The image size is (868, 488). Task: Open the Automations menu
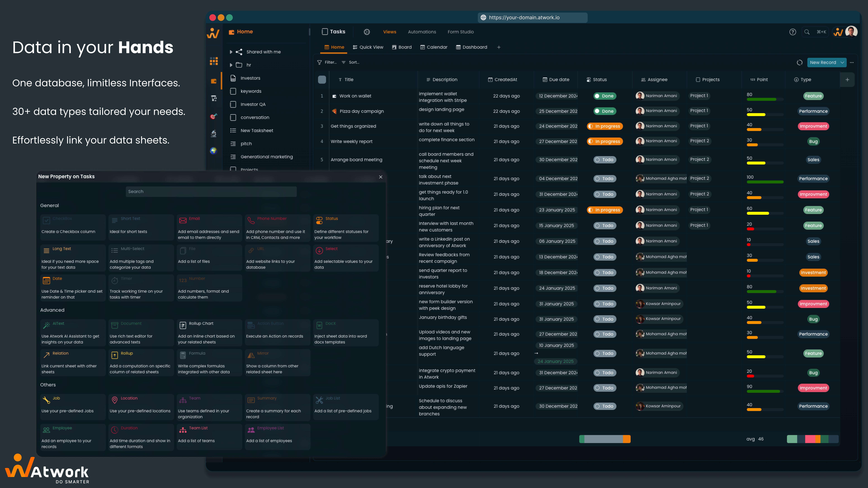pyautogui.click(x=422, y=32)
